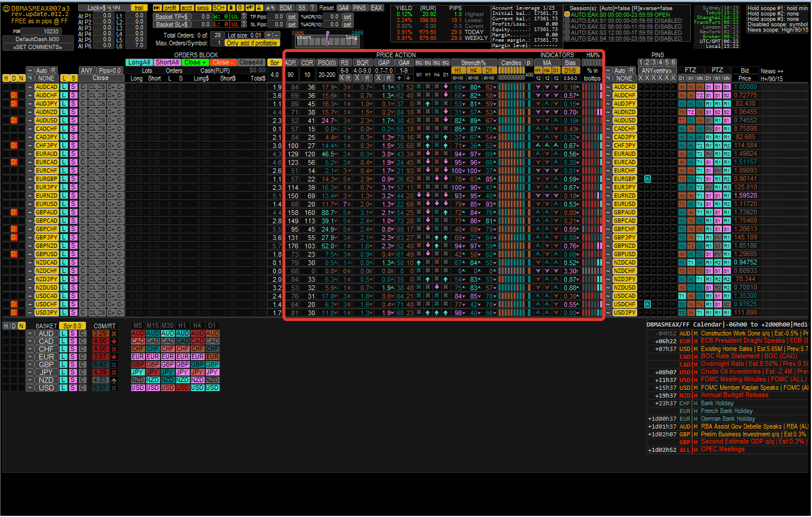Click the document icon right of SOH
812x517 pixels.
click(x=231, y=8)
